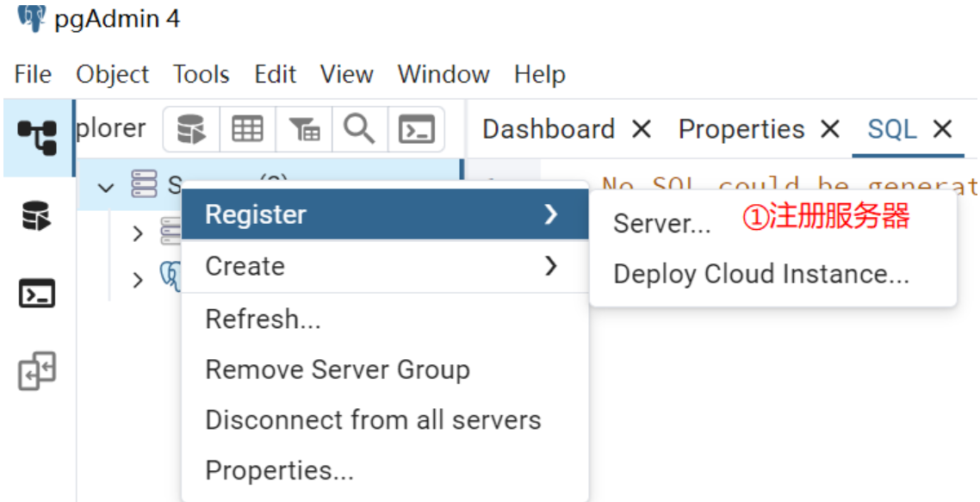Open the Object Explorer sidebar icon
980x502 pixels.
click(37, 136)
